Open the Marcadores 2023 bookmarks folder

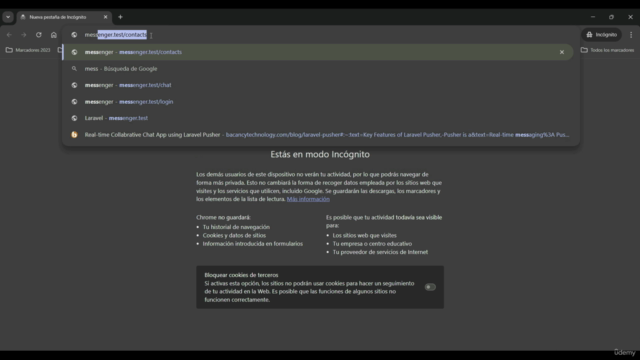(x=28, y=50)
